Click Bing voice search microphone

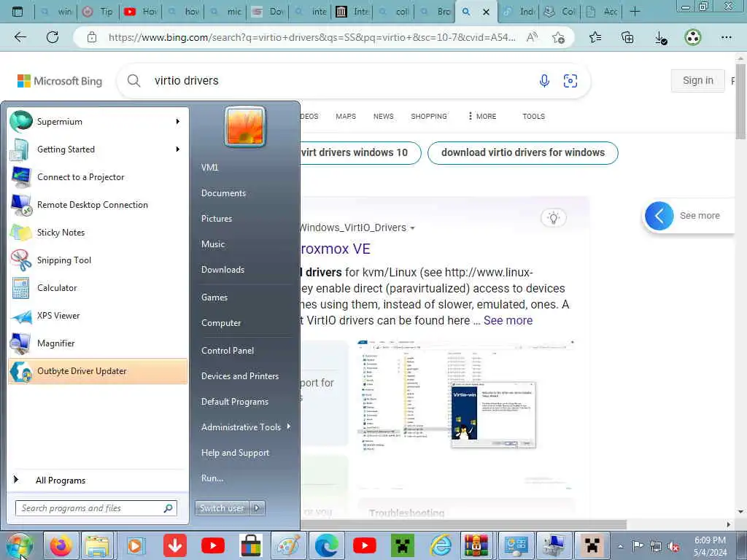click(544, 80)
